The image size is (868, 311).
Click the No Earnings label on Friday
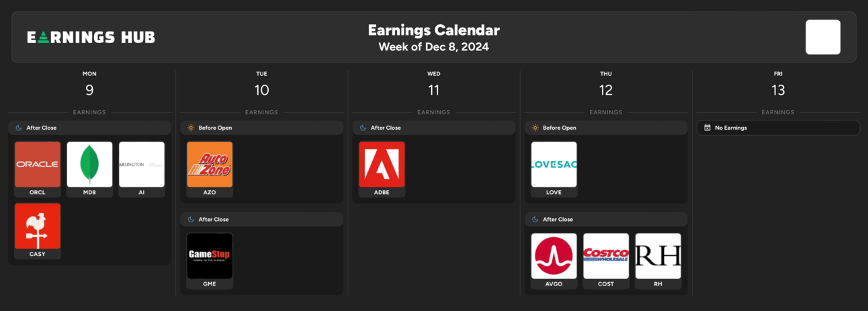click(731, 128)
